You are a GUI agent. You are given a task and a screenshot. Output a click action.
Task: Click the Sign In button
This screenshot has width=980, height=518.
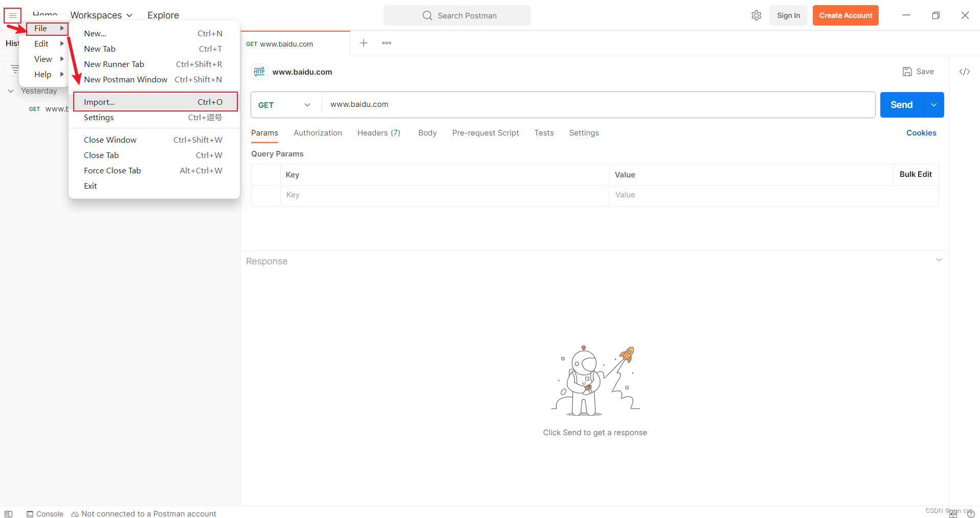pos(788,15)
